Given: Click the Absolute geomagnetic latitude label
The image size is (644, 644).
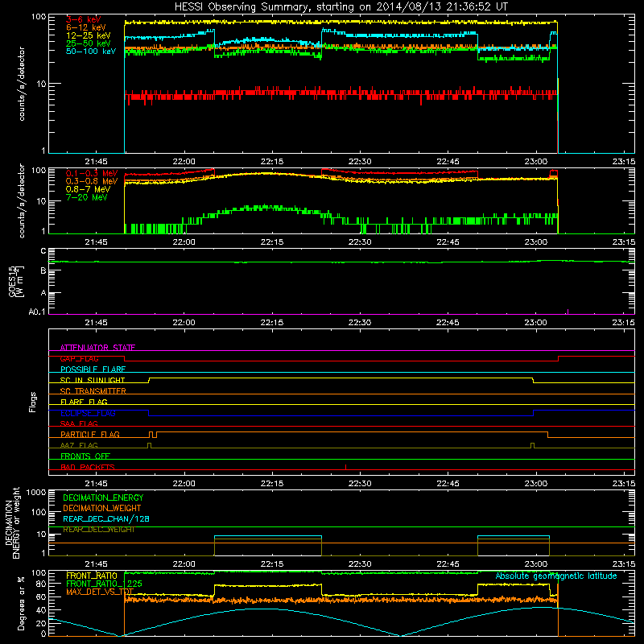Looking at the screenshot, I should pyautogui.click(x=556, y=576).
